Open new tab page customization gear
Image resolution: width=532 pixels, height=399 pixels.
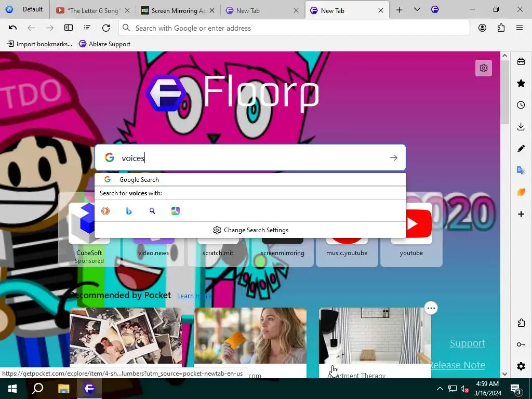tap(484, 68)
